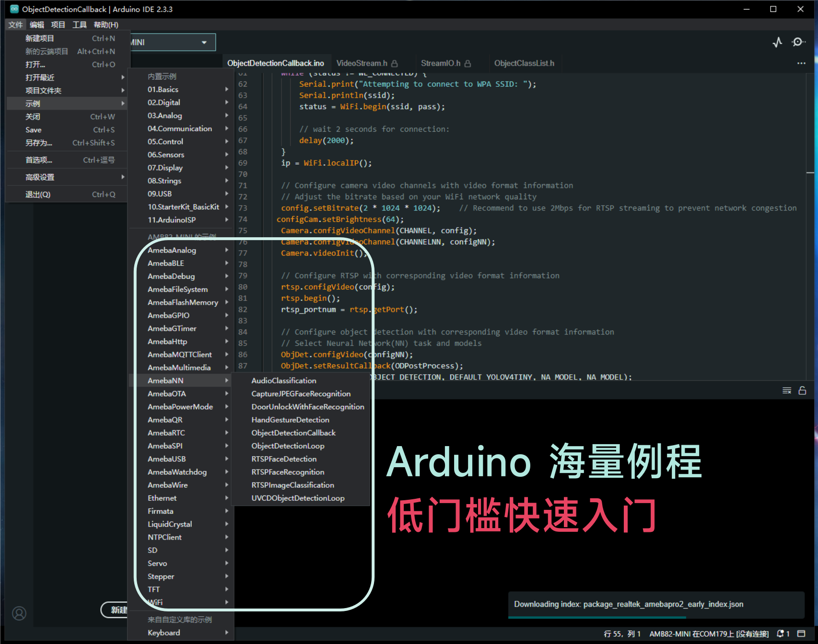Open the 项目 menu
The width and height of the screenshot is (818, 644).
[58, 25]
